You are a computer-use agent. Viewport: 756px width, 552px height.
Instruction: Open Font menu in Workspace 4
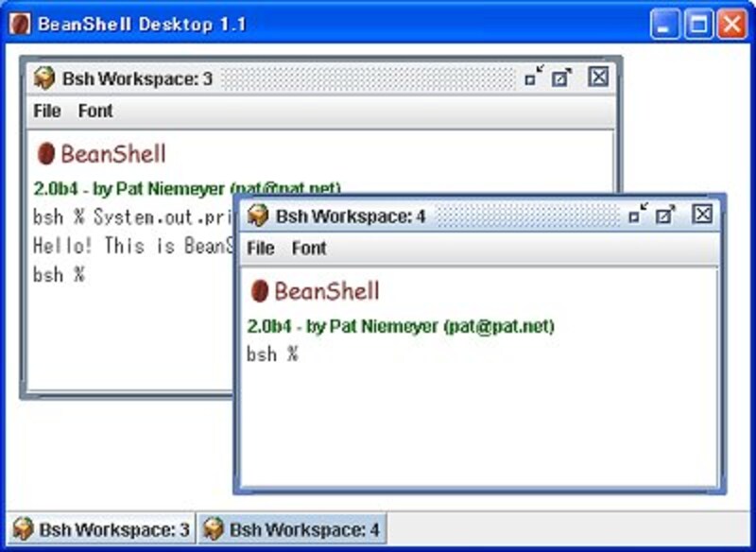[309, 249]
